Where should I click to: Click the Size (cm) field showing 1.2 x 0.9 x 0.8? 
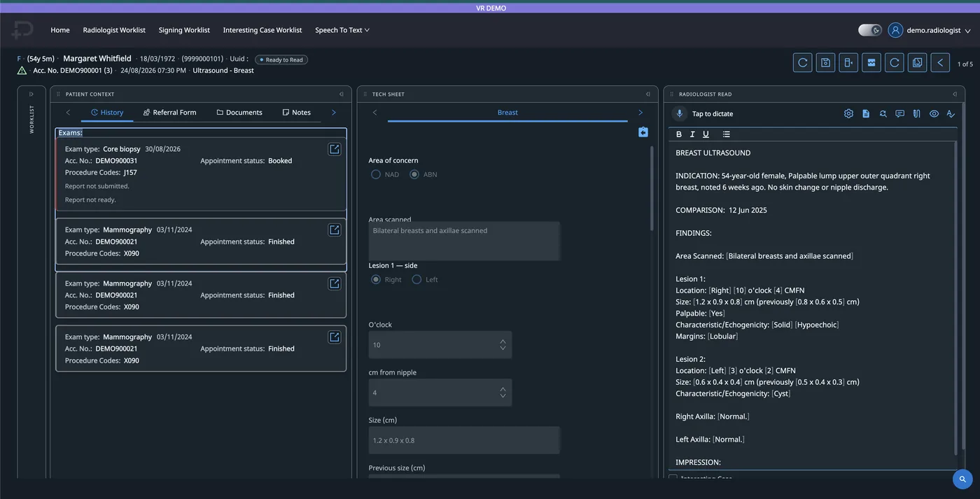(464, 440)
